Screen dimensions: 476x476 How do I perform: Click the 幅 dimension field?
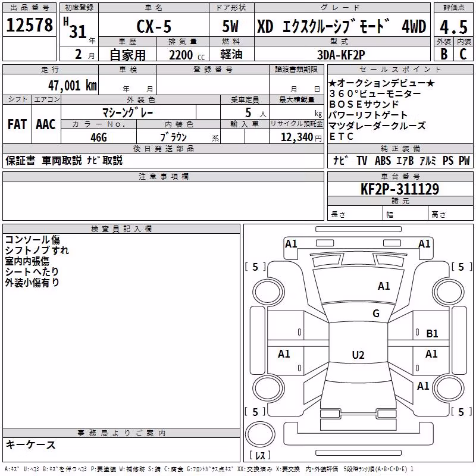406,213
